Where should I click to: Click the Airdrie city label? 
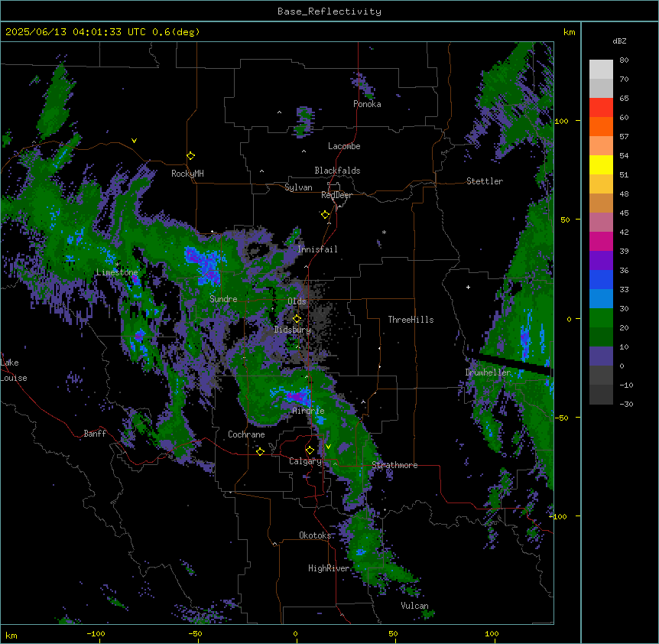(309, 411)
